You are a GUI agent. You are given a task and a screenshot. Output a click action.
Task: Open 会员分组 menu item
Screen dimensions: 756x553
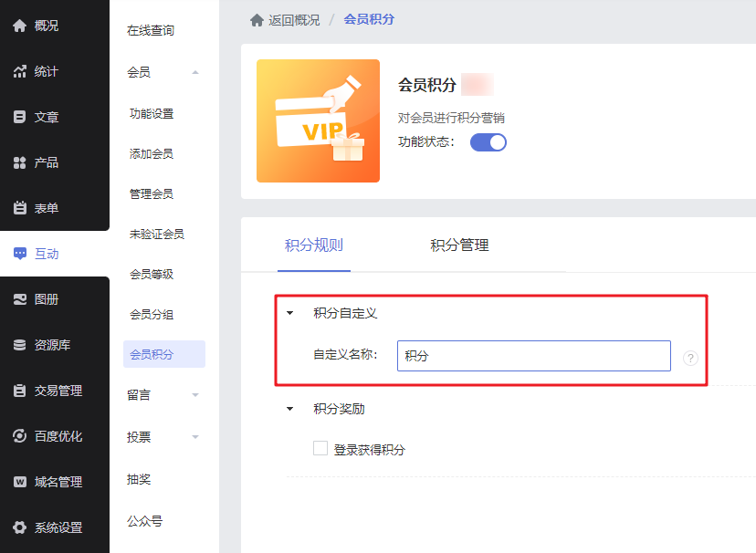(x=152, y=315)
